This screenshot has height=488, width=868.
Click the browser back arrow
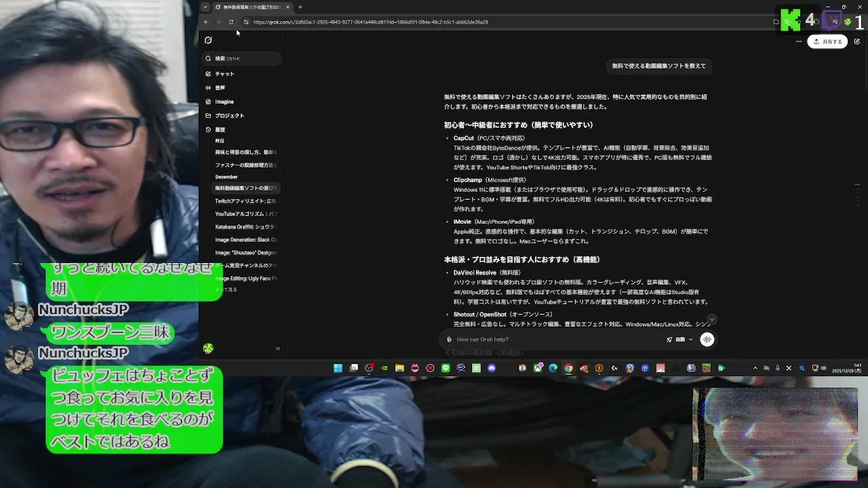tap(206, 22)
